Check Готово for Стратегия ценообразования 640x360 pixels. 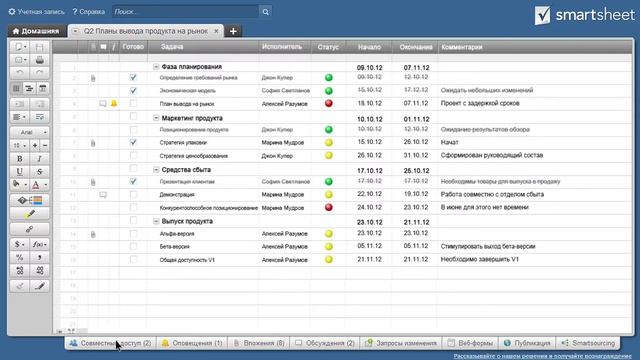(x=133, y=156)
